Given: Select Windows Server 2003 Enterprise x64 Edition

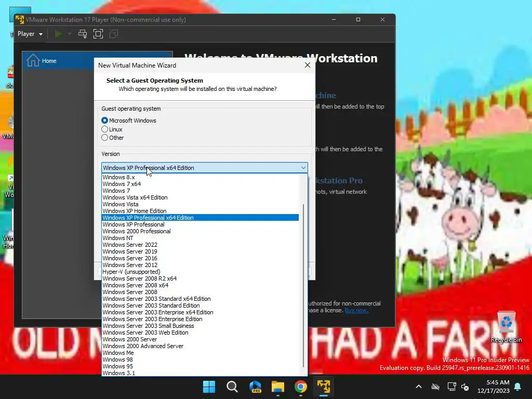Looking at the screenshot, I should tap(200, 312).
